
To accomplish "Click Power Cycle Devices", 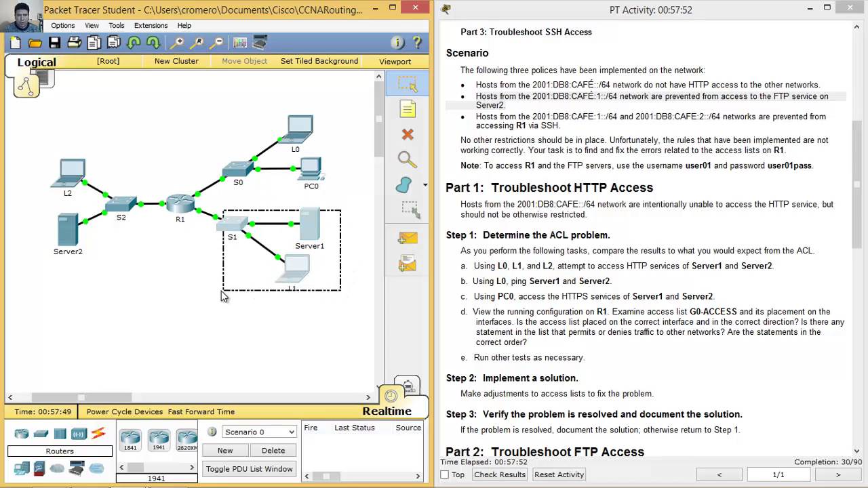I will (125, 411).
